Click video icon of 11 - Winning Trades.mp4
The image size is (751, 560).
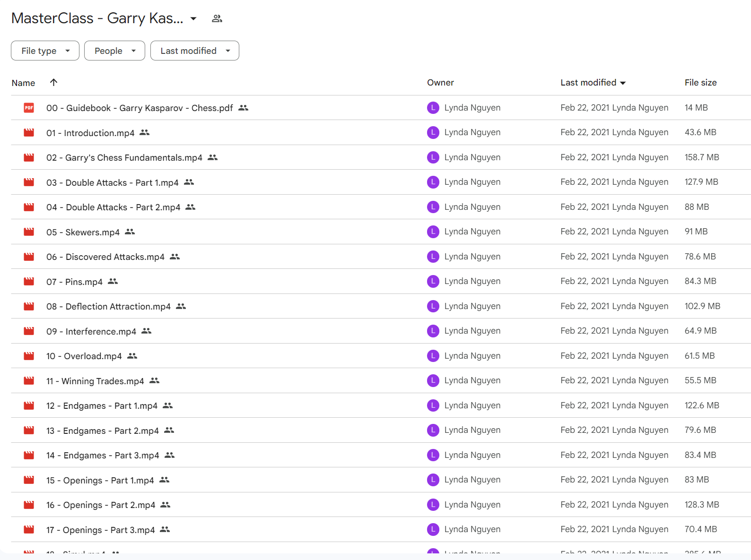(29, 381)
